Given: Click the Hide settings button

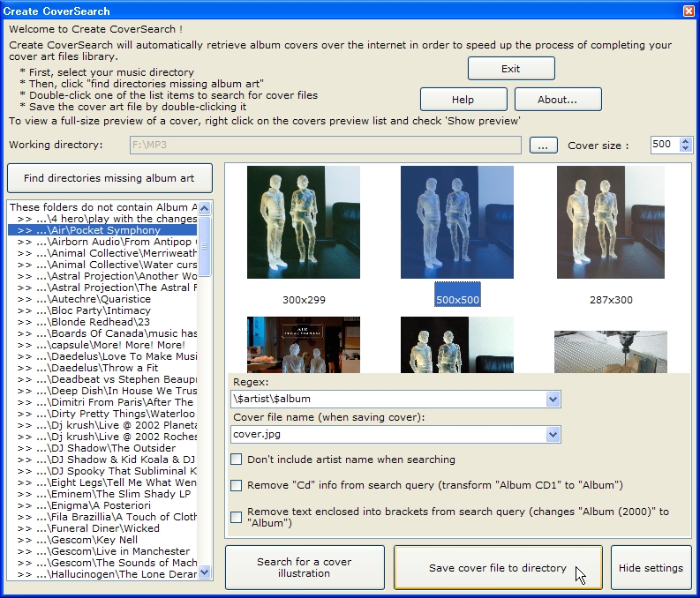Looking at the screenshot, I should (651, 568).
